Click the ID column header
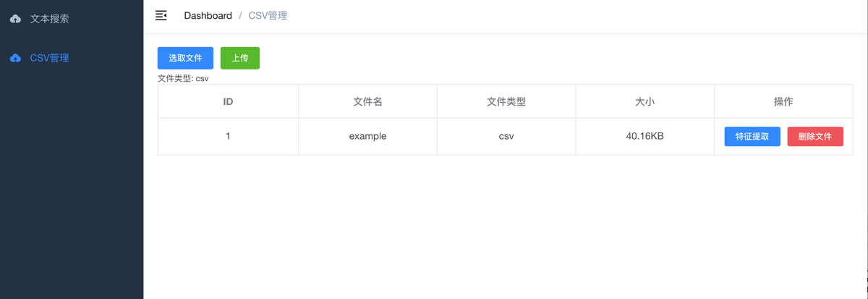Image resolution: width=868 pixels, height=299 pixels. pyautogui.click(x=228, y=101)
